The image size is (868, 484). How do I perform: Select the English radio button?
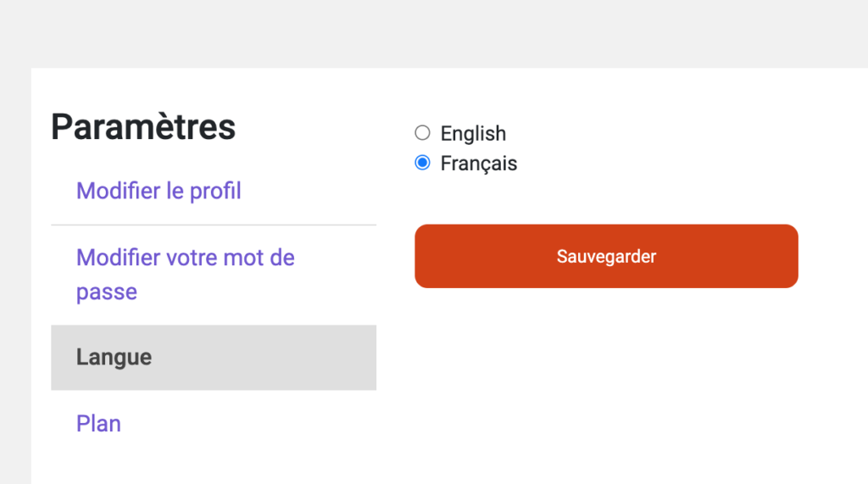(x=422, y=133)
